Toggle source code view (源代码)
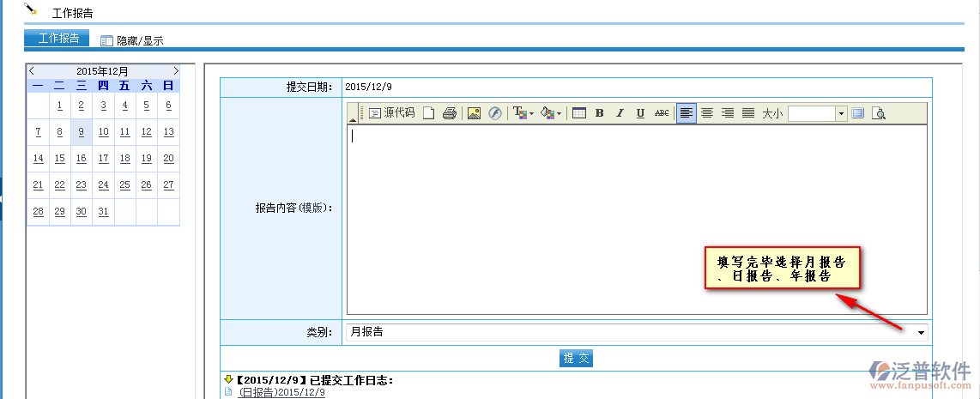 click(x=392, y=113)
